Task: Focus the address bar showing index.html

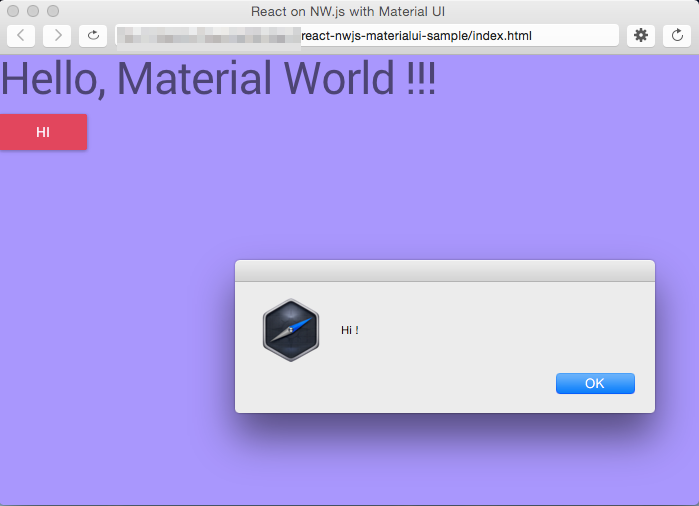Action: tap(367, 36)
